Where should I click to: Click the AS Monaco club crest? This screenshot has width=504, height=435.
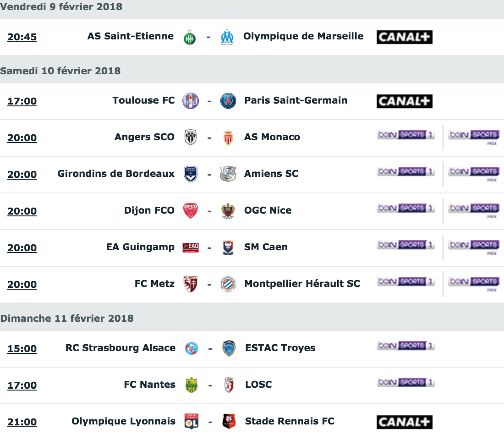coord(228,138)
